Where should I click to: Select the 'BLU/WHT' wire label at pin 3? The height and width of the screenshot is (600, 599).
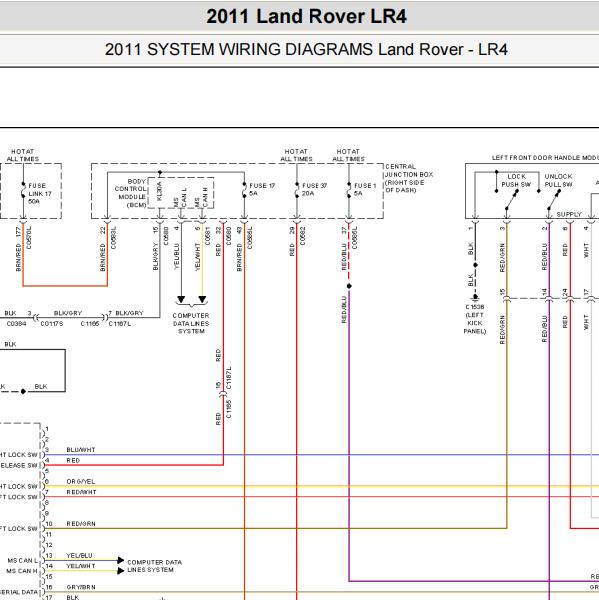(81, 450)
